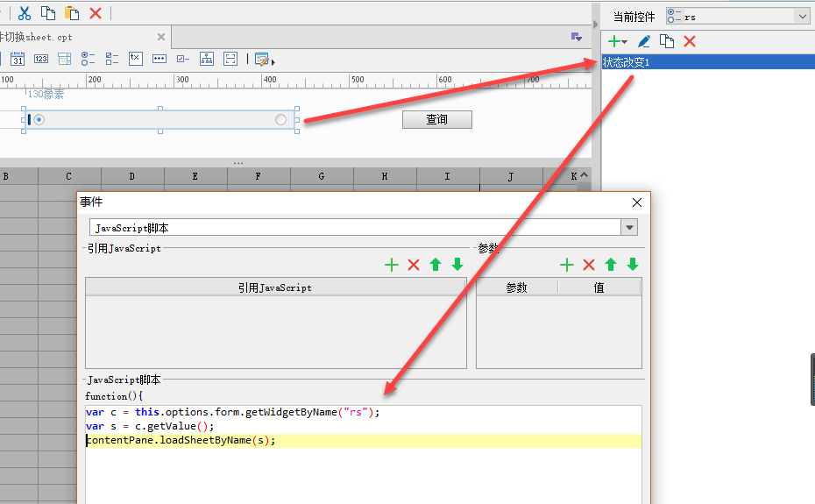Viewport: 815px width, 504px height.
Task: Insert a date calendar widget
Action: (18, 59)
